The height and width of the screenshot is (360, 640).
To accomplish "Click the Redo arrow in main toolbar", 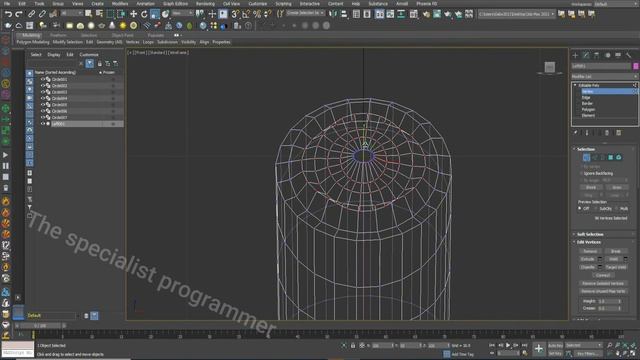I will pos(19,14).
